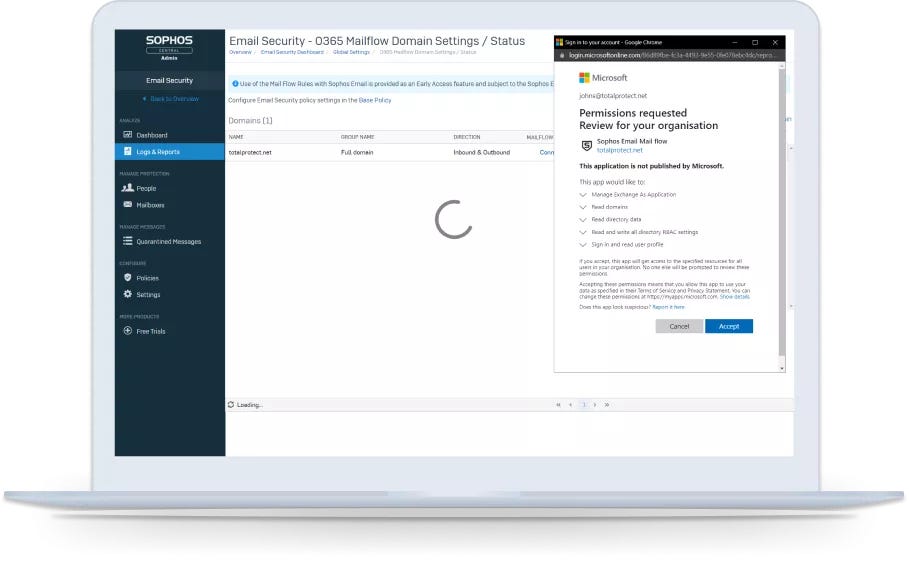Click the Cancel button in consent popup
Image resolution: width=909 pixels, height=561 pixels.
pos(679,326)
